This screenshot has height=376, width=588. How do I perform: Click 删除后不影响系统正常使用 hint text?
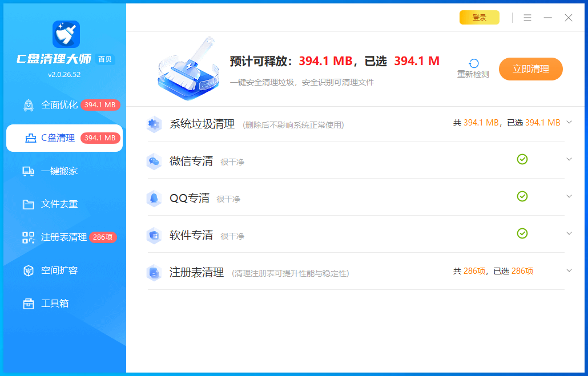tap(293, 125)
